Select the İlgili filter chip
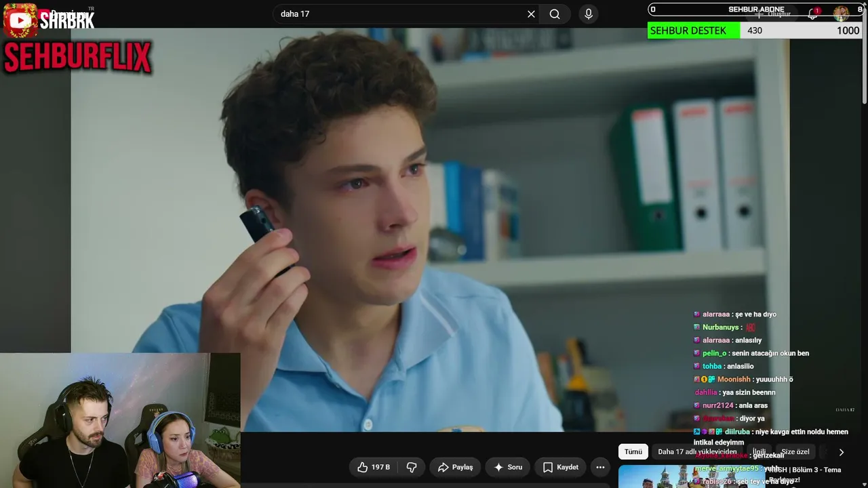The height and width of the screenshot is (488, 868). tap(759, 452)
